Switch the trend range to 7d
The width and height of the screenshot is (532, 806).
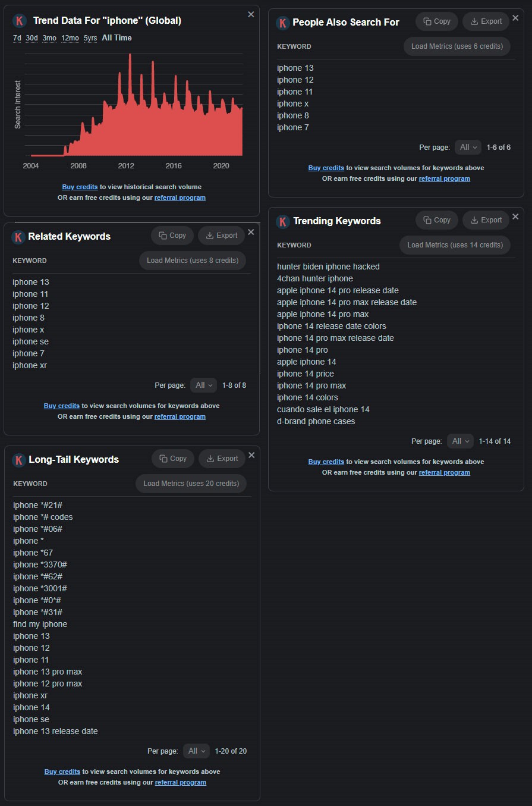tap(16, 37)
